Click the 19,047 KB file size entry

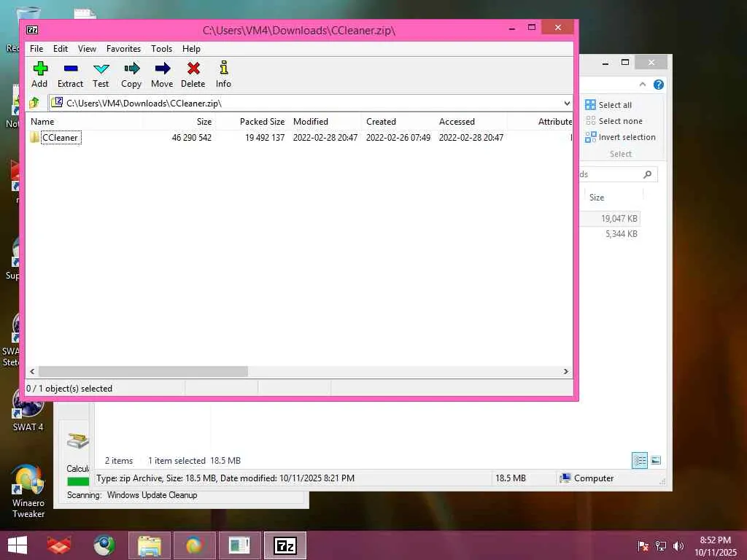click(x=619, y=219)
